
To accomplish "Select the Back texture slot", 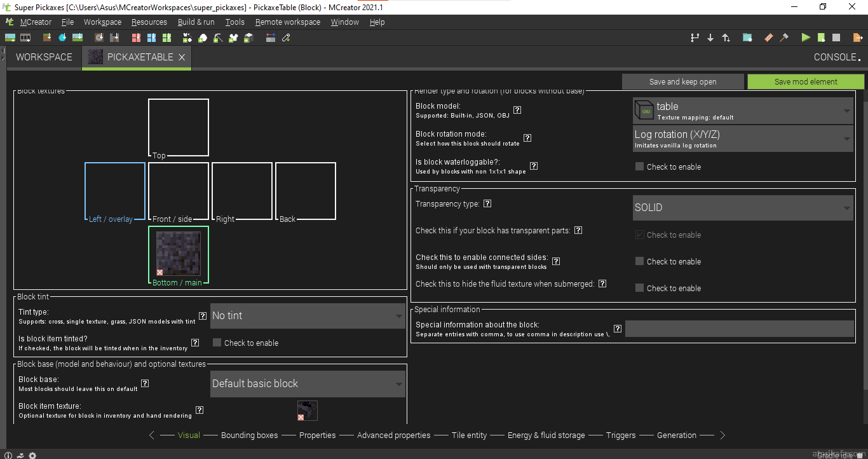I will tap(306, 191).
